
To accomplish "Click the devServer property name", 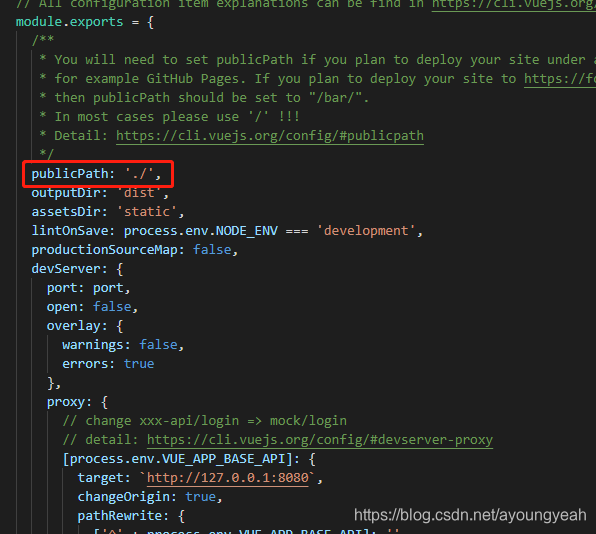I will click(x=65, y=269).
